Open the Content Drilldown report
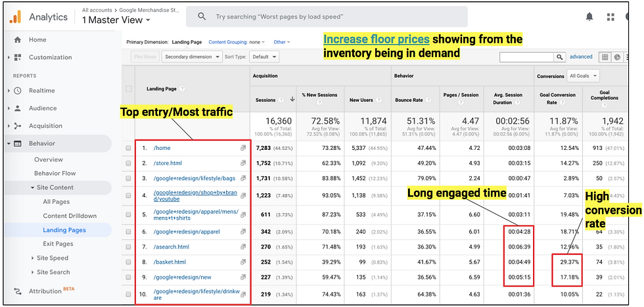Image resolution: width=644 pixels, height=307 pixels. 70,216
